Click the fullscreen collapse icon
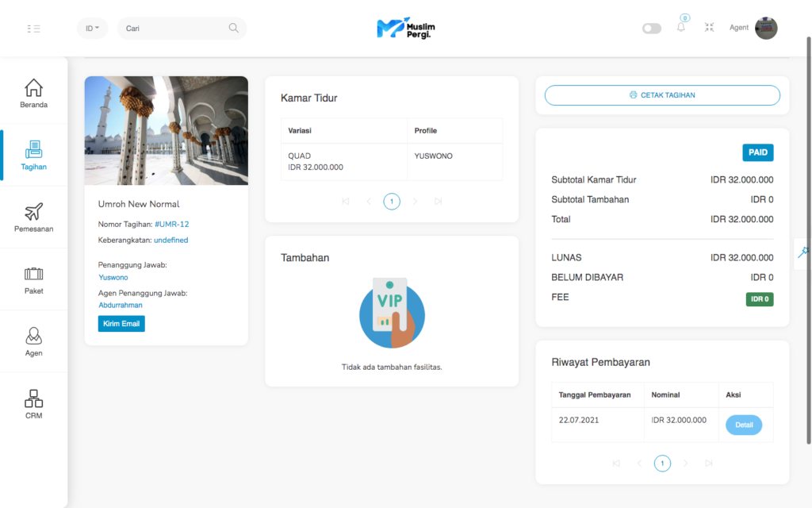812x508 pixels. click(x=709, y=28)
